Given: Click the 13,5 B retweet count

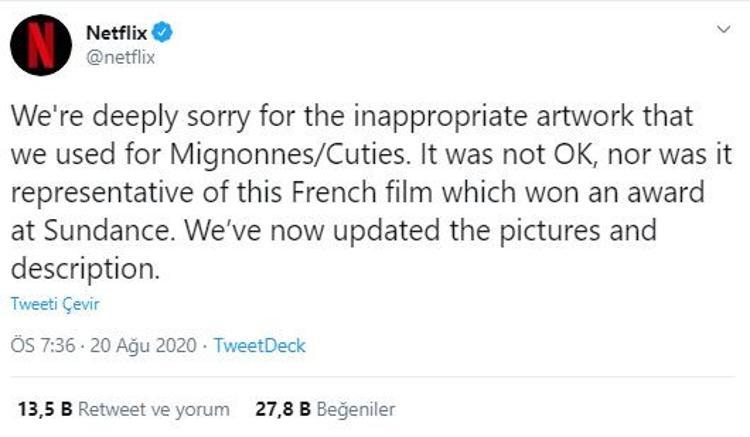Looking at the screenshot, I should point(45,409).
